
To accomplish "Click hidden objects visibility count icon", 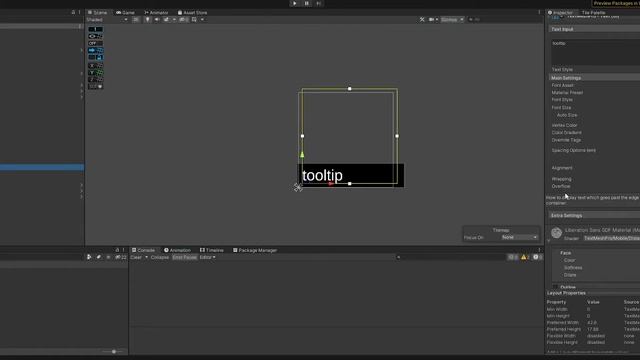I will click(x=183, y=20).
